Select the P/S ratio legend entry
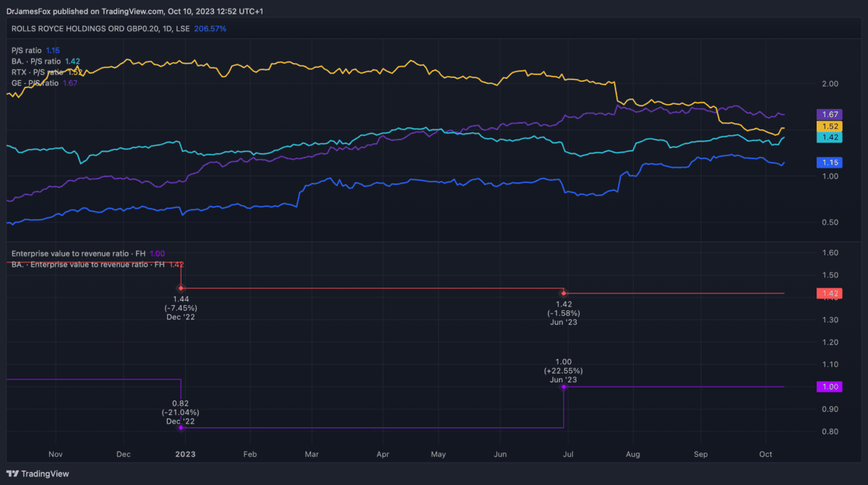The width and height of the screenshot is (868, 485). (27, 51)
